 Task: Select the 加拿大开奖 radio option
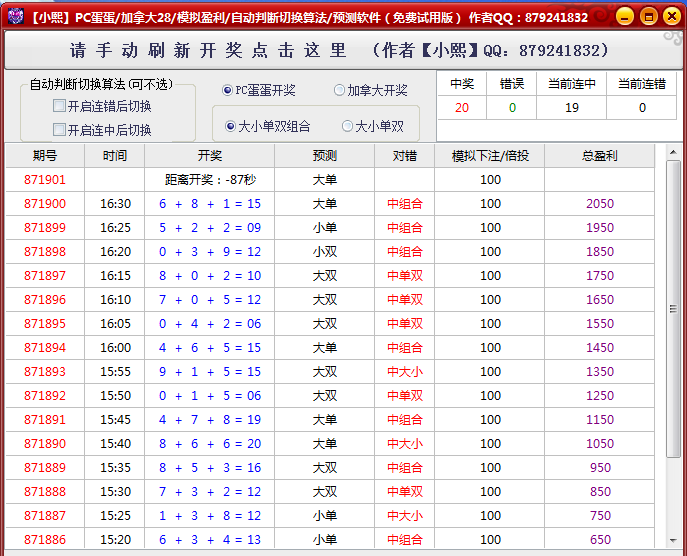pyautogui.click(x=340, y=90)
